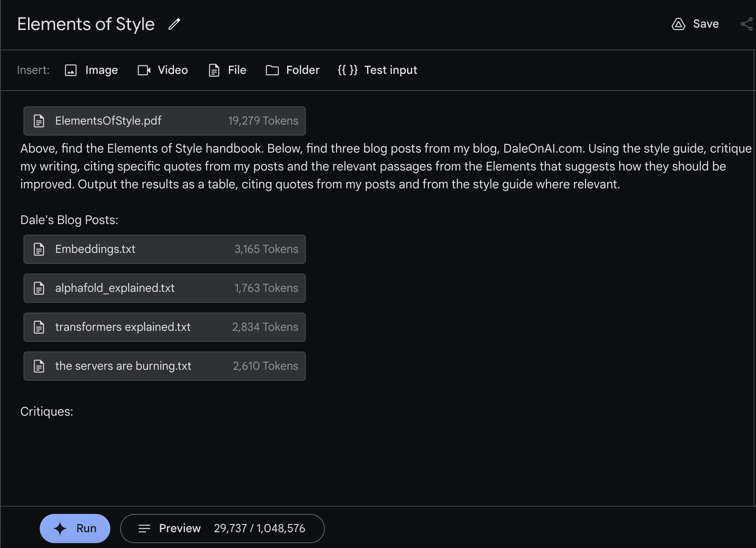756x548 pixels.
Task: Insert an Image into the prompt
Action: [x=91, y=70]
